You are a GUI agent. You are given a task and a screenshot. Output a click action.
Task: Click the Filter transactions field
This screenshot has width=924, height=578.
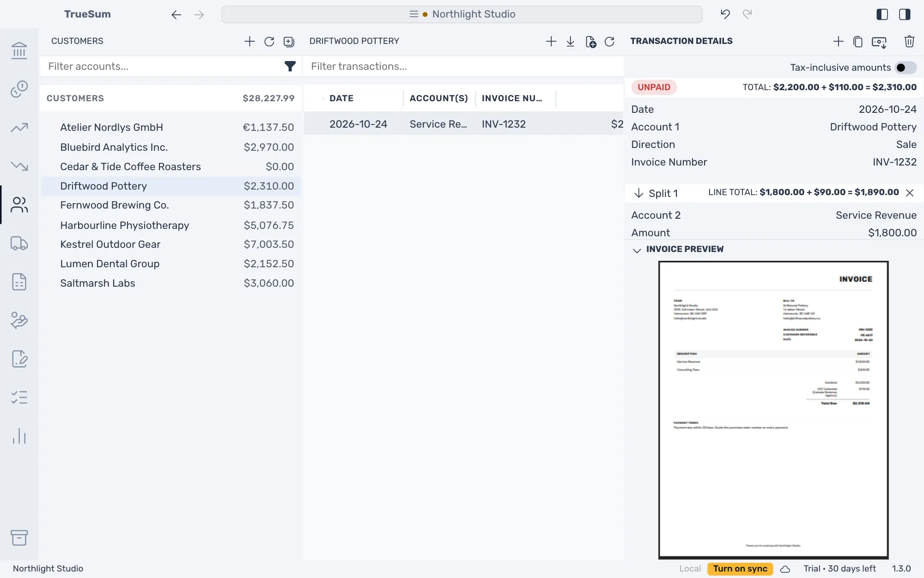[x=464, y=67]
